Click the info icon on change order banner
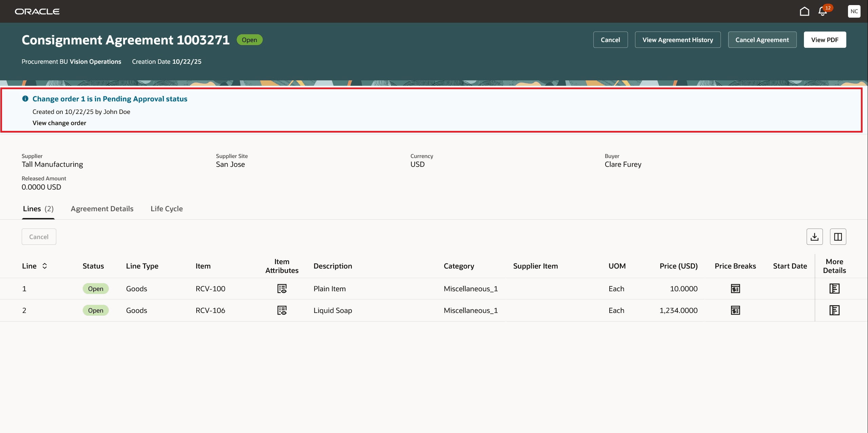Viewport: 868px width, 433px height. click(25, 99)
